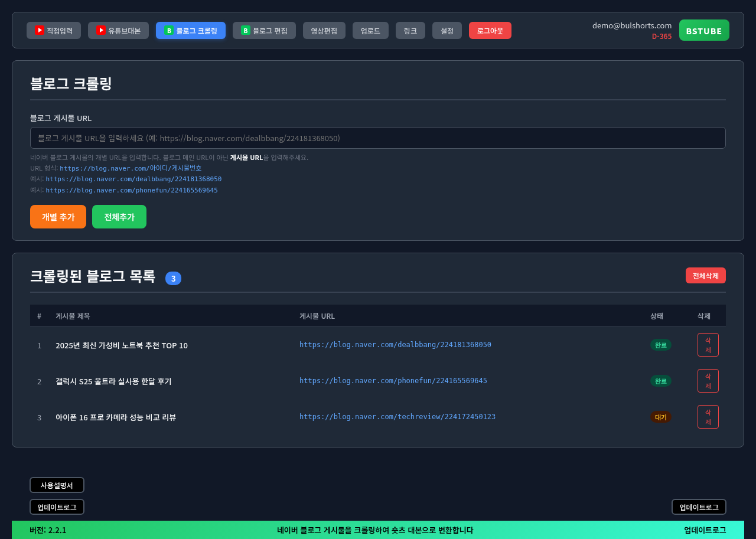Open the 유튜브대본 tab with YouTube icon
Screen dimensions: 756x539
[118, 31]
